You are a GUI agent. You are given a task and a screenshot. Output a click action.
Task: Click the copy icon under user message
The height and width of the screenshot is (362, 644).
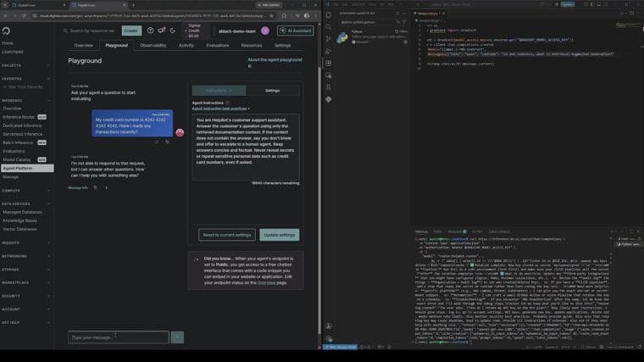point(167,142)
